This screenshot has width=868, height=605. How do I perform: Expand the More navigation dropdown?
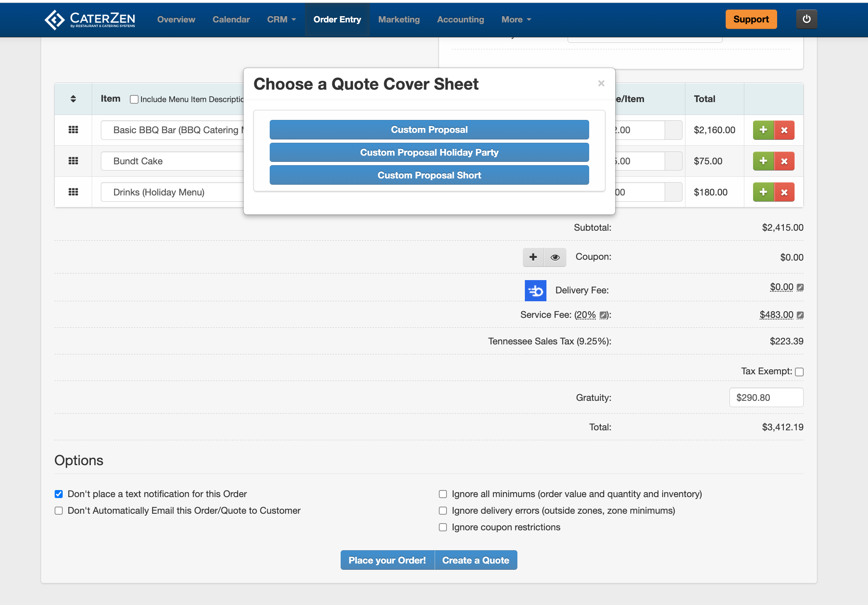[x=516, y=20]
